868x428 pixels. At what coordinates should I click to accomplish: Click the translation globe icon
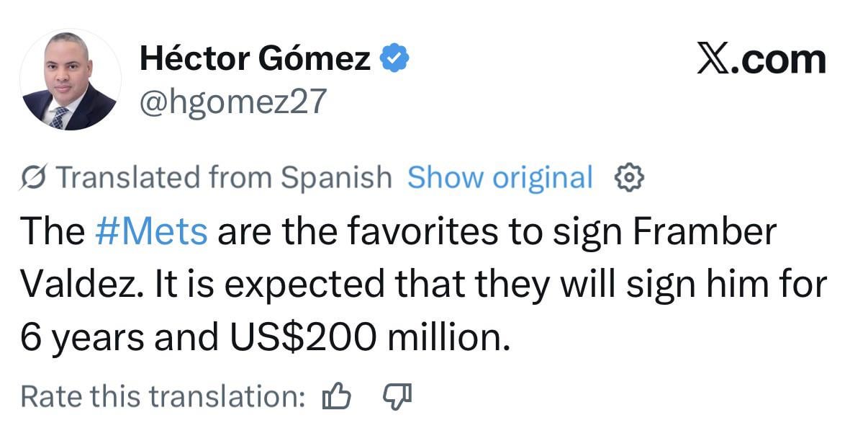coord(33,175)
